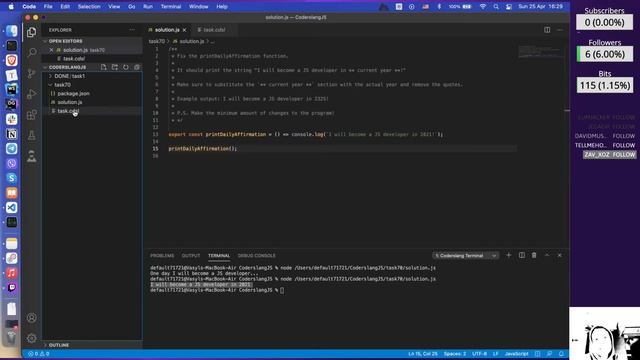The image size is (640, 360).
Task: Open Notion from the dock
Action: (11, 134)
